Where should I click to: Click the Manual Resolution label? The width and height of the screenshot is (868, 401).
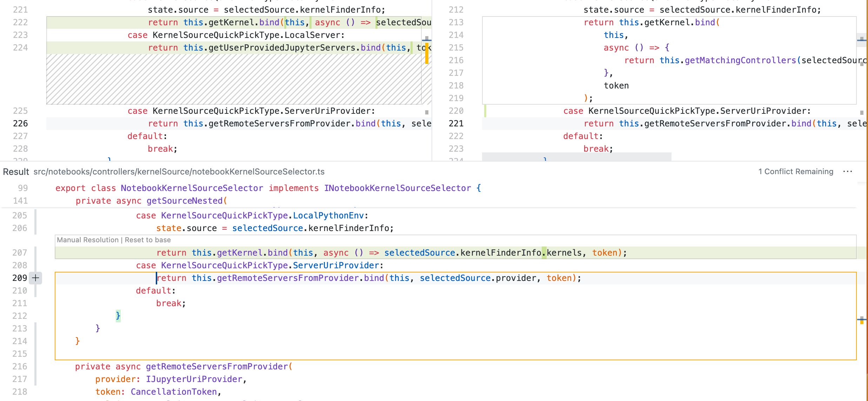88,240
